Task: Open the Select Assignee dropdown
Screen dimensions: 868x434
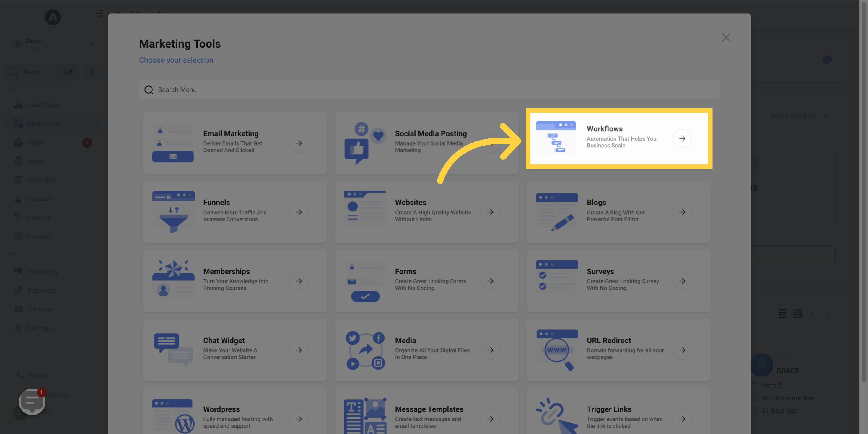Action: 799,115
